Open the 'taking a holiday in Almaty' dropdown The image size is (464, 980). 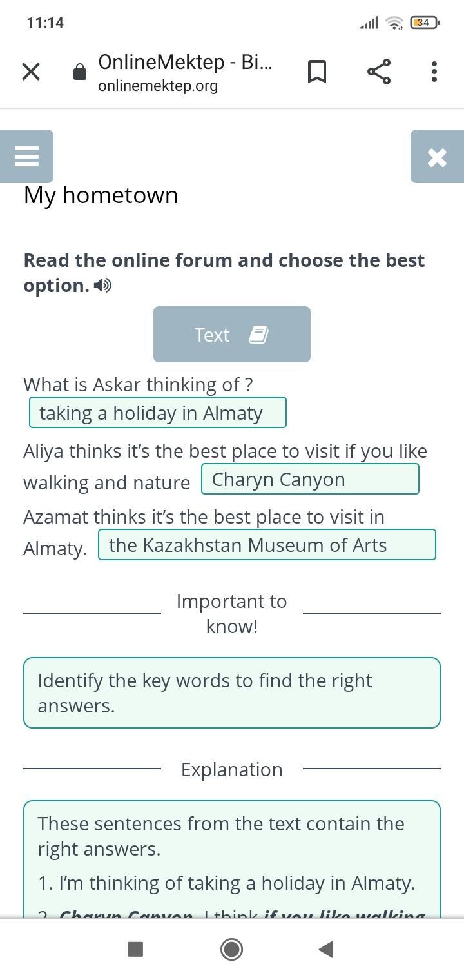point(158,413)
